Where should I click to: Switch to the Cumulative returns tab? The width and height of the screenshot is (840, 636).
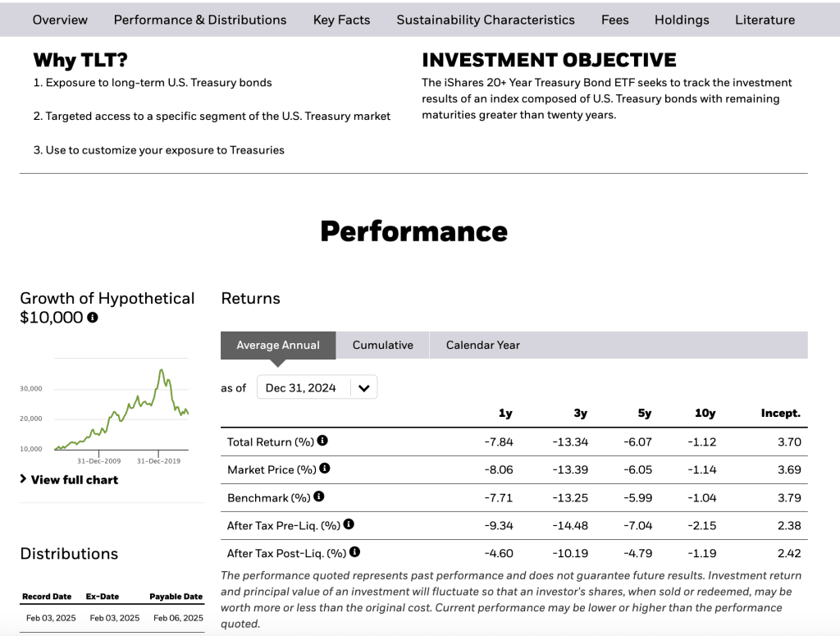[382, 345]
